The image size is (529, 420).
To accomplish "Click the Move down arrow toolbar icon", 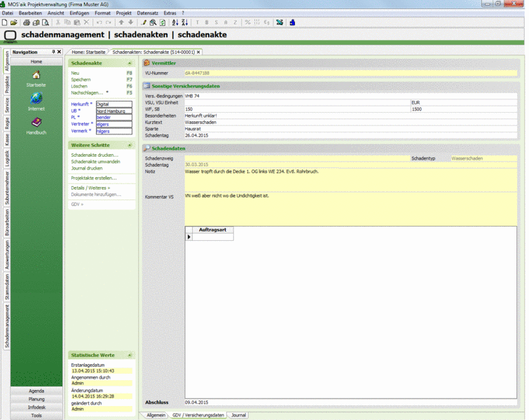I will pos(131,22).
